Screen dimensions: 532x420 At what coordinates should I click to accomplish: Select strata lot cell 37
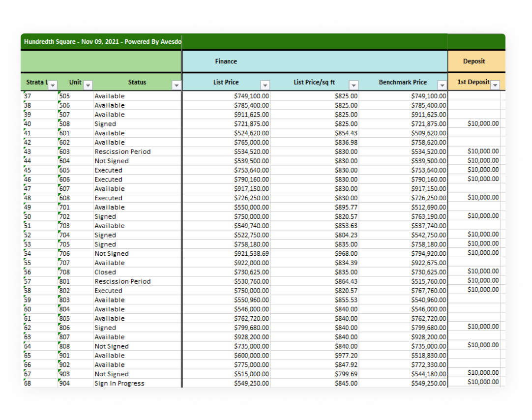tap(40, 96)
